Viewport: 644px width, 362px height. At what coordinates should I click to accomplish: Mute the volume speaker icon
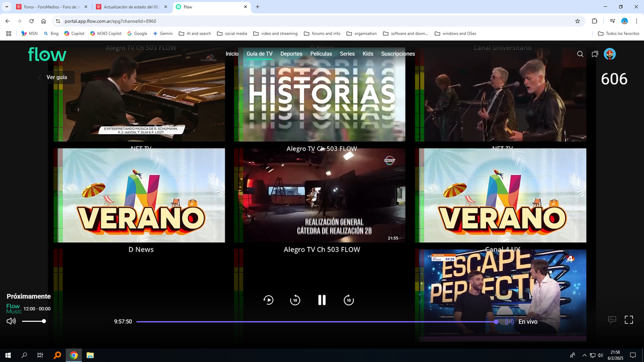tap(11, 321)
